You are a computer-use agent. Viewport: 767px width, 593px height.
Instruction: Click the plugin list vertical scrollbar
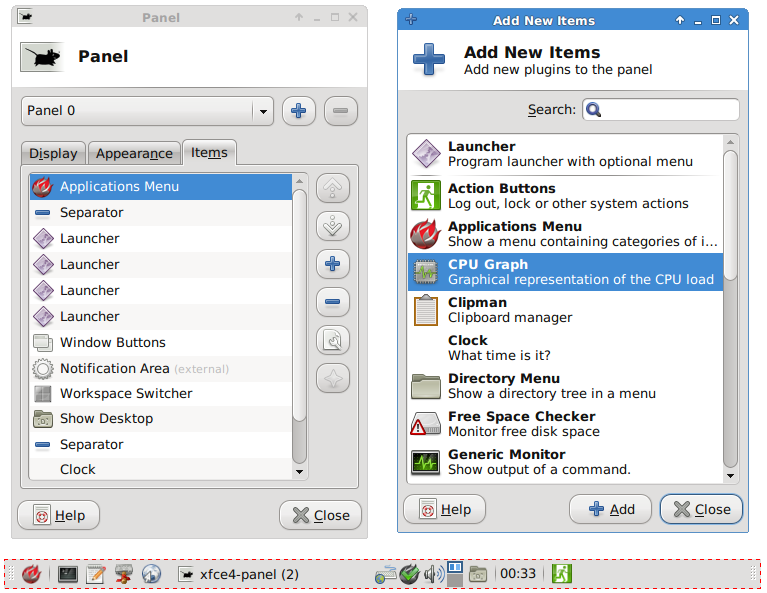730,216
